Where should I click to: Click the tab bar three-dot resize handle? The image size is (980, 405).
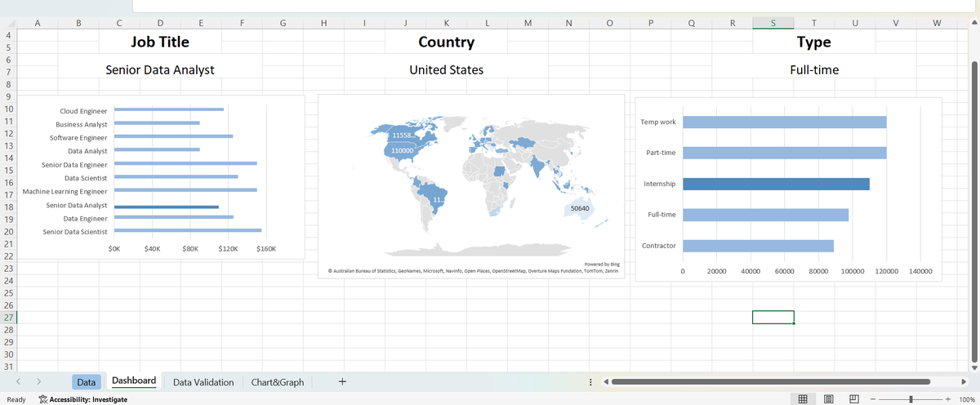pyautogui.click(x=590, y=381)
